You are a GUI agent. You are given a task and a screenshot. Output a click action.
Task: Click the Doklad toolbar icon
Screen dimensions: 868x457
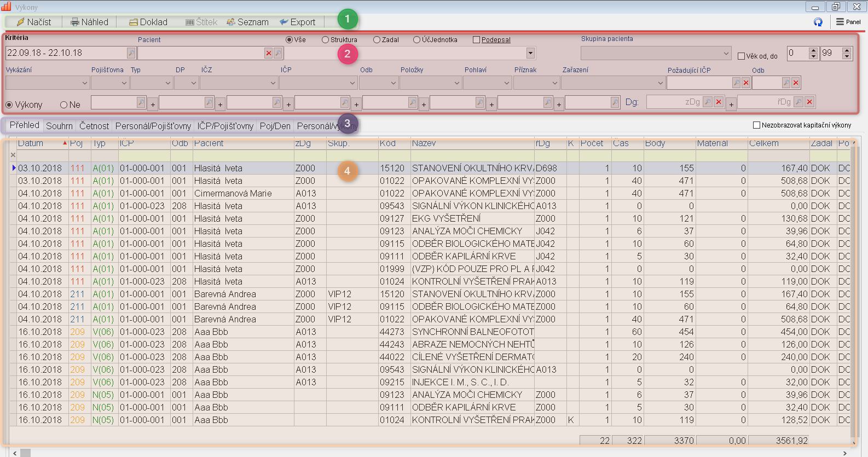(x=134, y=22)
